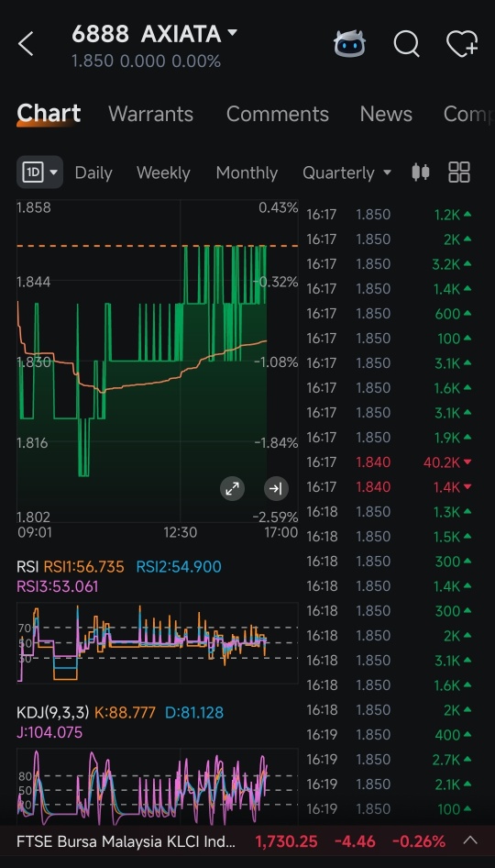
Task: Select the Monthly chart period
Action: click(247, 172)
